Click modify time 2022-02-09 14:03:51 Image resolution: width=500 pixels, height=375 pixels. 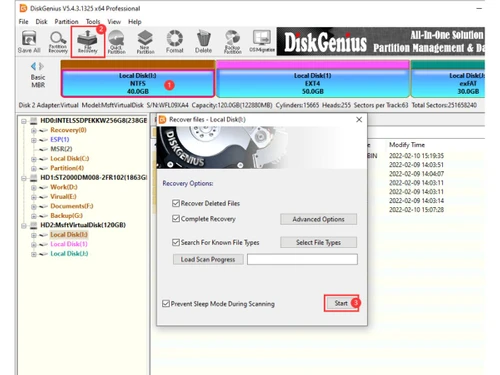pyautogui.click(x=416, y=165)
